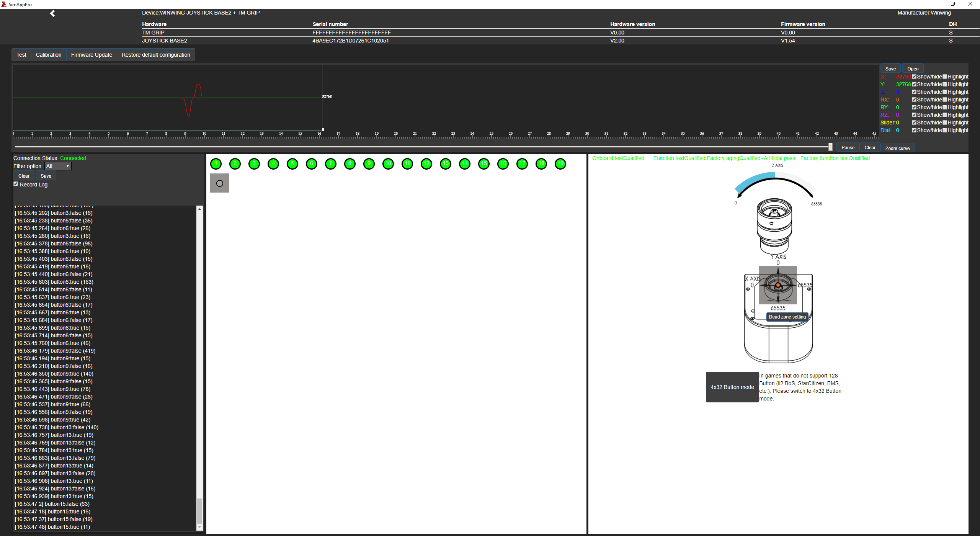
Task: Click the JOYSTICK BASE2 serial number
Action: [x=351, y=41]
